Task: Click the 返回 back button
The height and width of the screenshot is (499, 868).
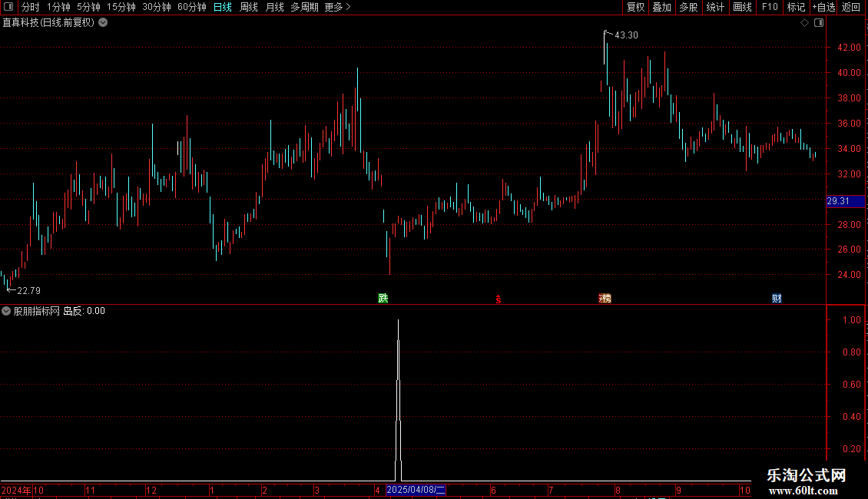Action: (x=851, y=7)
